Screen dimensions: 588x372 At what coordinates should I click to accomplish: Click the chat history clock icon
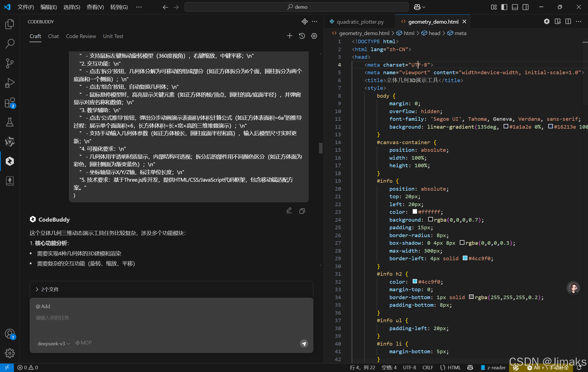302,36
